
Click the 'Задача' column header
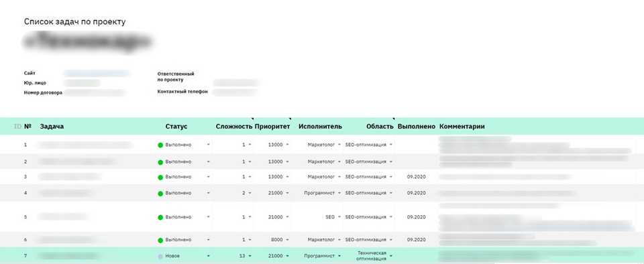(52, 127)
